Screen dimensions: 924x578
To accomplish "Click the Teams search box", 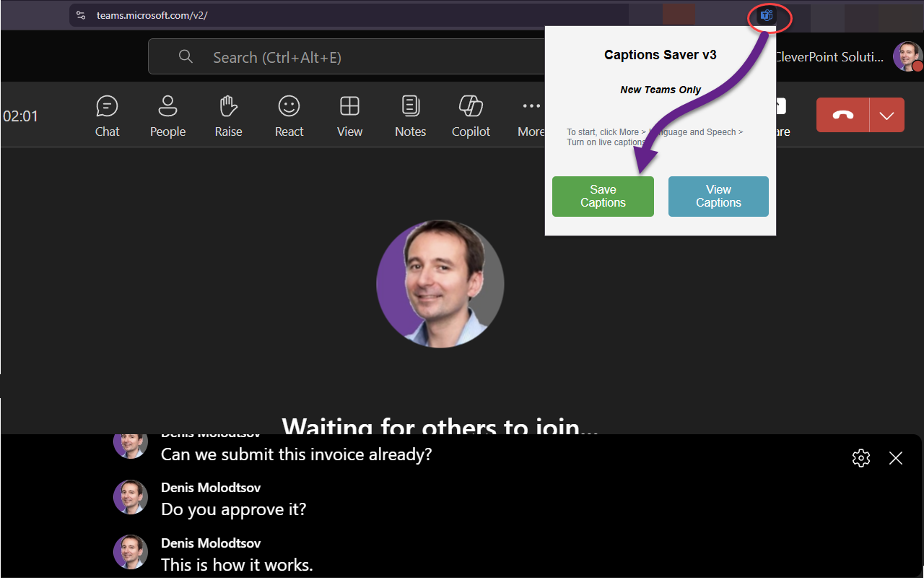I will [346, 57].
